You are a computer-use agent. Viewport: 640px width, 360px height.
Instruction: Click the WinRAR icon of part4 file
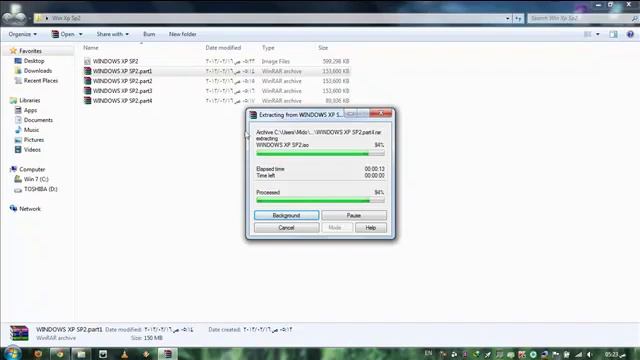87,100
